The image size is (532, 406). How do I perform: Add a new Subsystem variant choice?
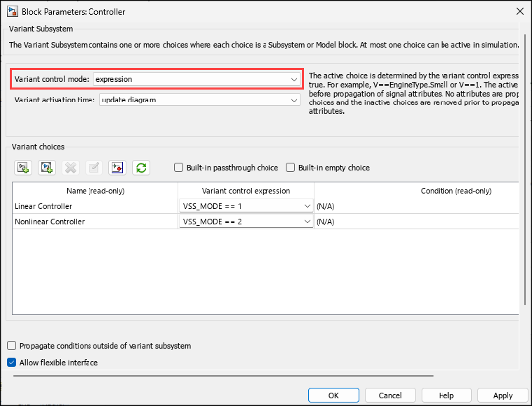[23, 168]
